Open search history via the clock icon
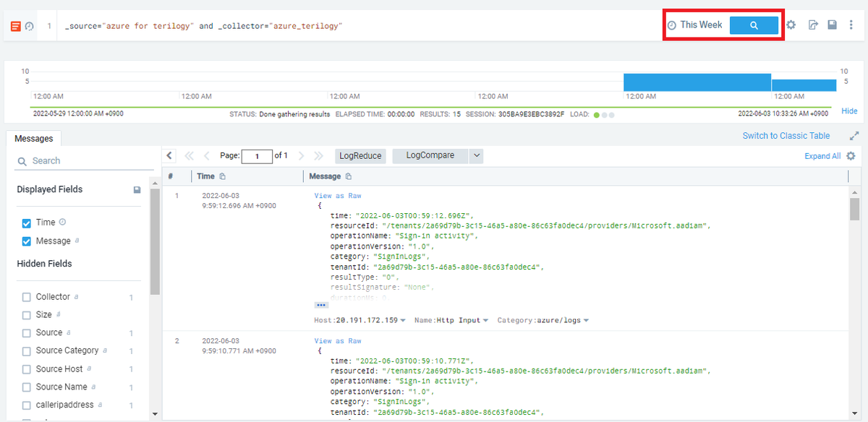Viewport: 868px width, 422px height. [x=29, y=25]
